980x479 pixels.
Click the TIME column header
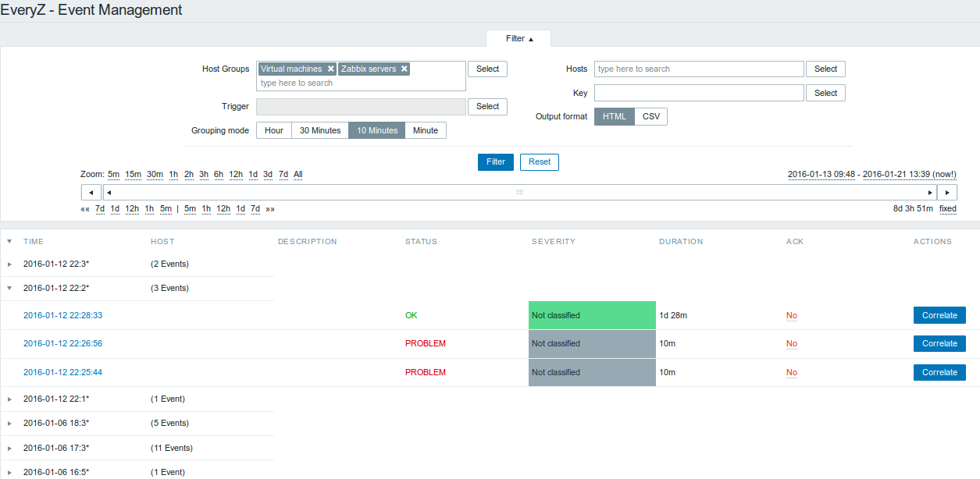tap(34, 242)
